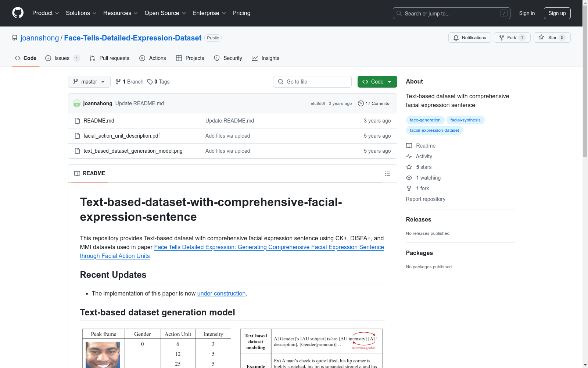Click the slash shortcut key icon in search
588x368 pixels.
point(504,13)
